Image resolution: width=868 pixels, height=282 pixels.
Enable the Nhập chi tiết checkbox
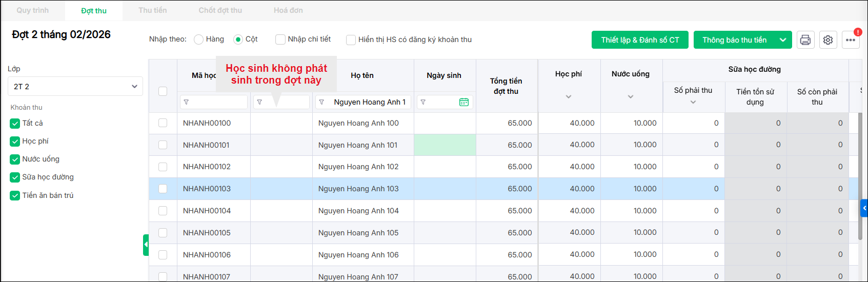click(280, 39)
